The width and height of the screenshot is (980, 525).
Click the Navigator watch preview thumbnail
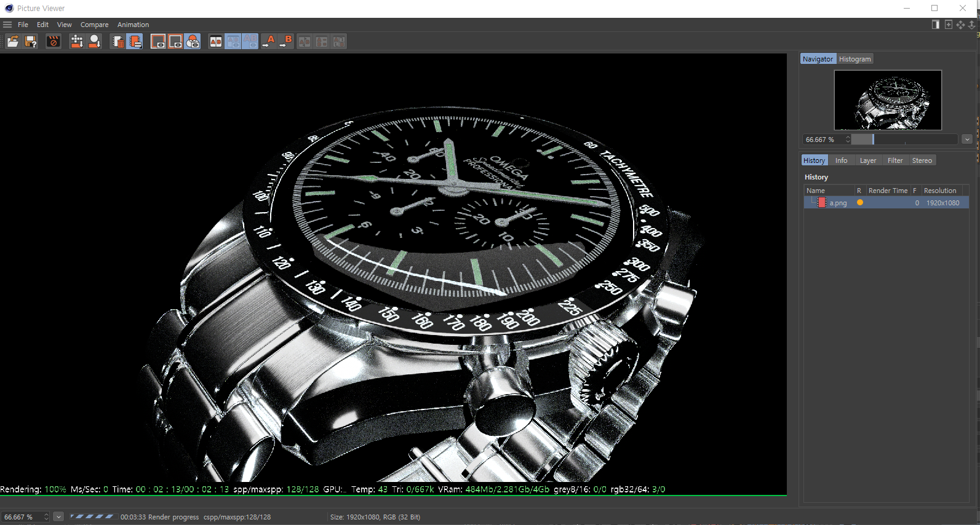pos(888,100)
